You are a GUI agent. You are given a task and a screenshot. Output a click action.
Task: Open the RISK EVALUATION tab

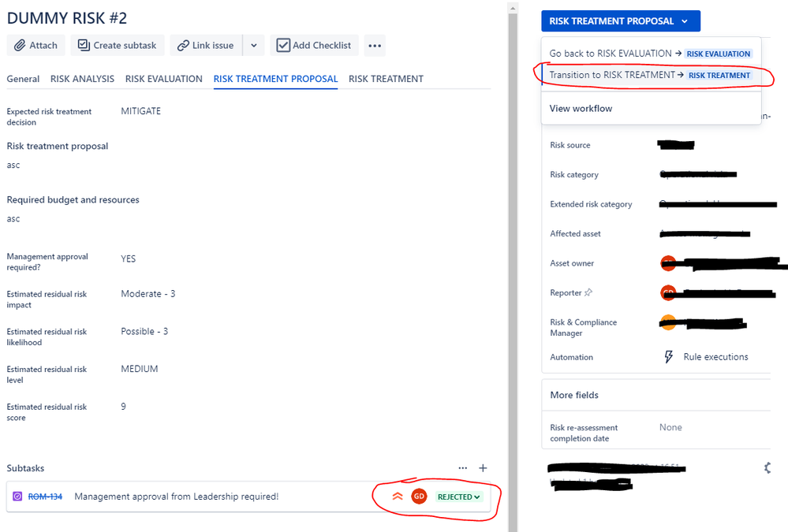pos(164,79)
